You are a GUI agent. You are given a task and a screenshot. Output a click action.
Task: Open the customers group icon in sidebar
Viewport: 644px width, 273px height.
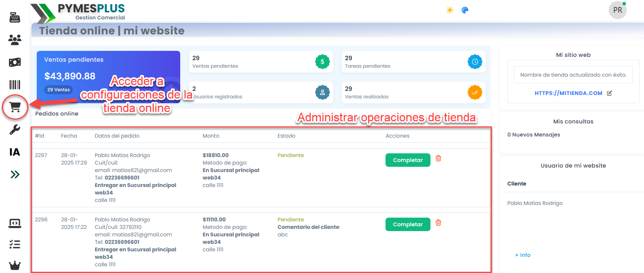[15, 40]
